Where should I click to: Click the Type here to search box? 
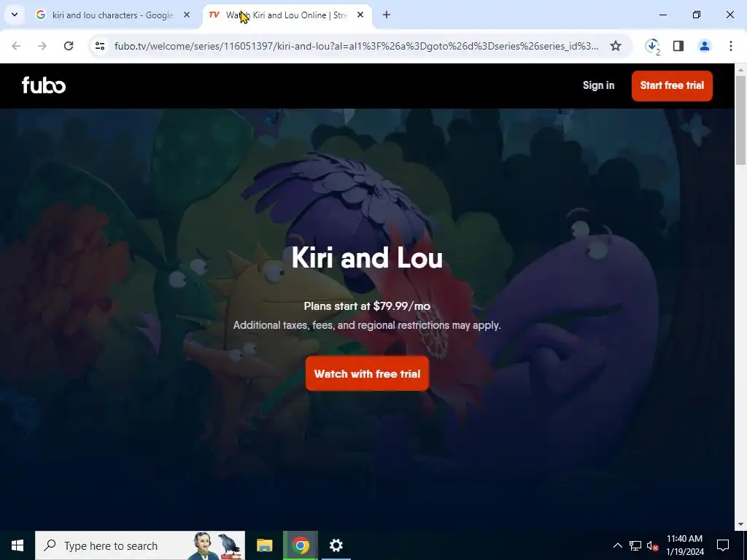tap(140, 545)
